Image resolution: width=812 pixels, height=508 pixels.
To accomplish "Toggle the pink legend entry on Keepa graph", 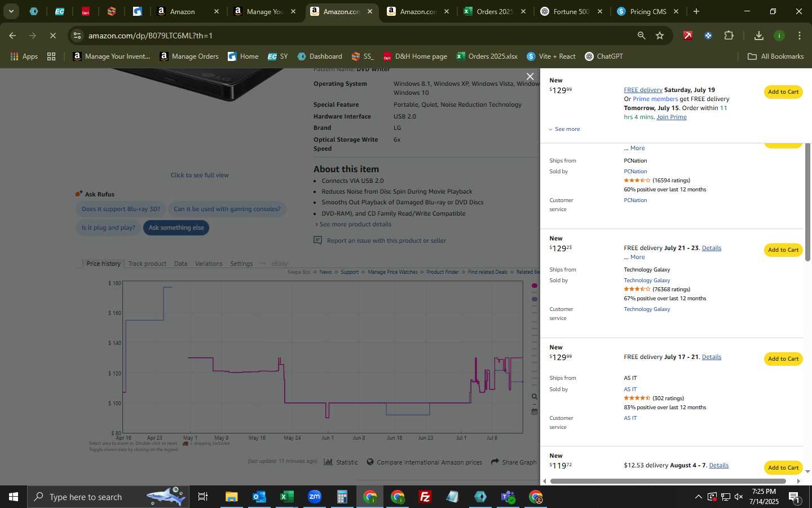I will pos(535,286).
